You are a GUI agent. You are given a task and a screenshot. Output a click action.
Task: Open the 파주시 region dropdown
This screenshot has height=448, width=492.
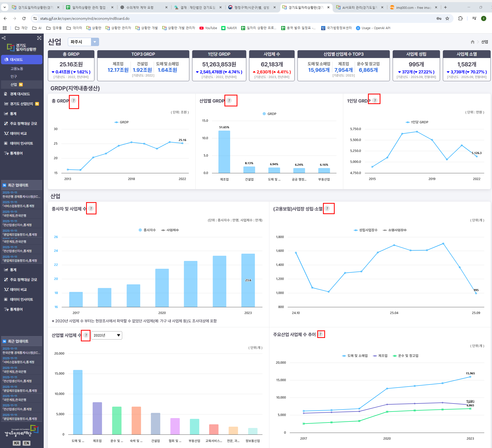pos(83,42)
